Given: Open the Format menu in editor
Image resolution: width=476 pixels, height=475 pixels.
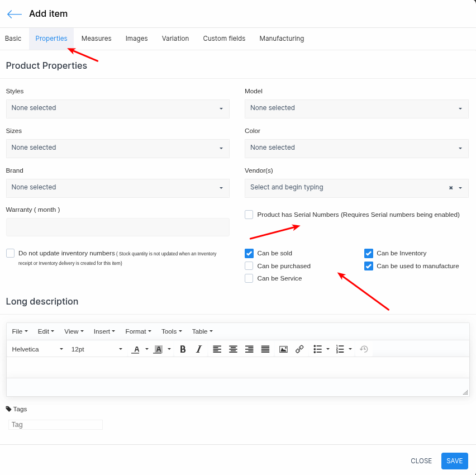Looking at the screenshot, I should tap(138, 331).
